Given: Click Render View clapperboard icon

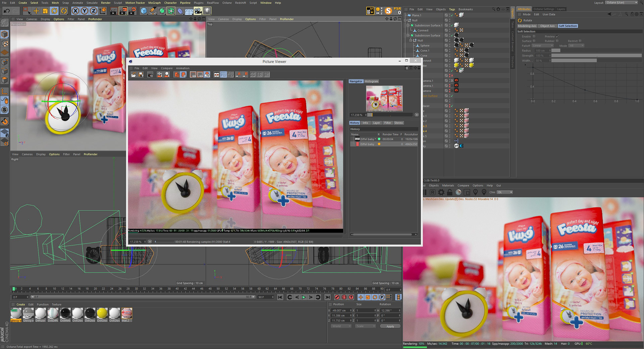Looking at the screenshot, I should (x=114, y=11).
